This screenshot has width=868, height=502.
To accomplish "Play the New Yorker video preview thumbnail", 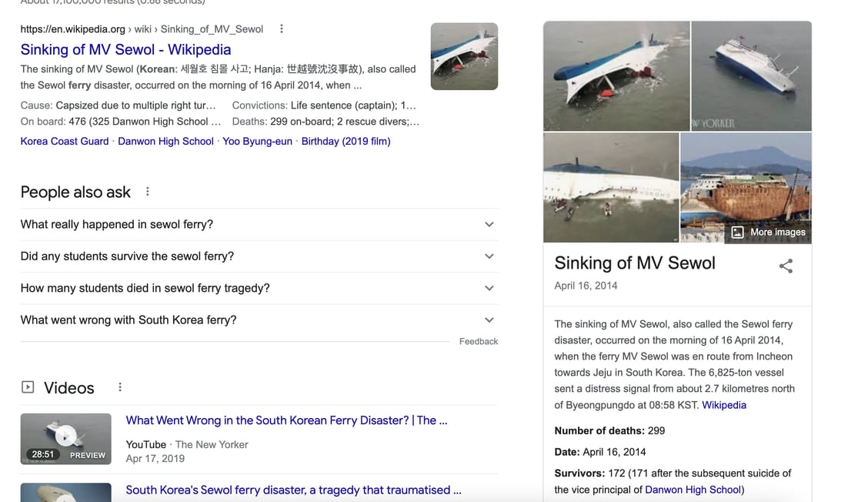I will tap(65, 439).
